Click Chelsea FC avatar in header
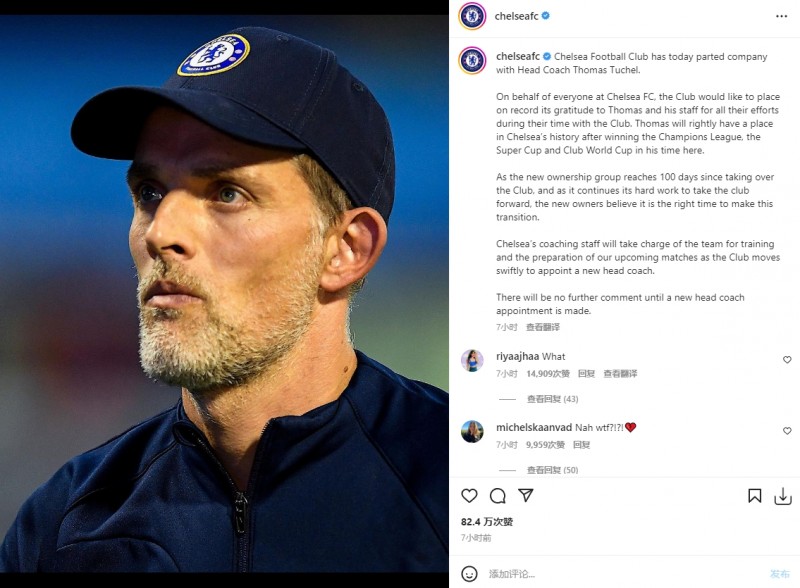The image size is (800, 588). (x=472, y=16)
